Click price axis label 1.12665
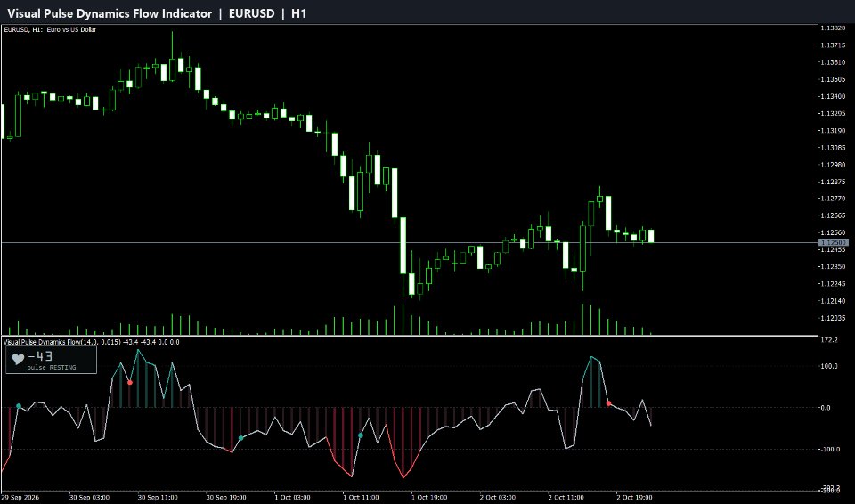 (833, 215)
